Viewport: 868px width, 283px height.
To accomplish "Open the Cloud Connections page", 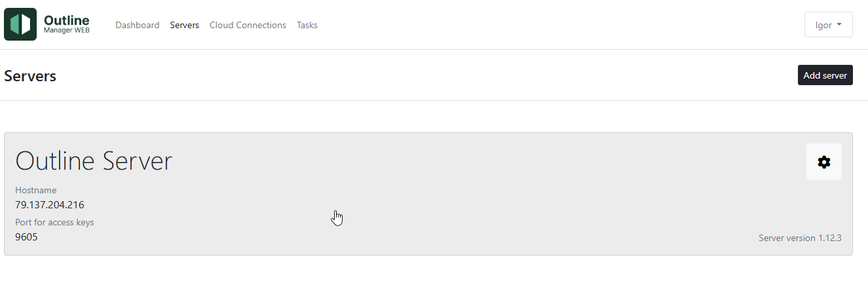I will (x=248, y=25).
